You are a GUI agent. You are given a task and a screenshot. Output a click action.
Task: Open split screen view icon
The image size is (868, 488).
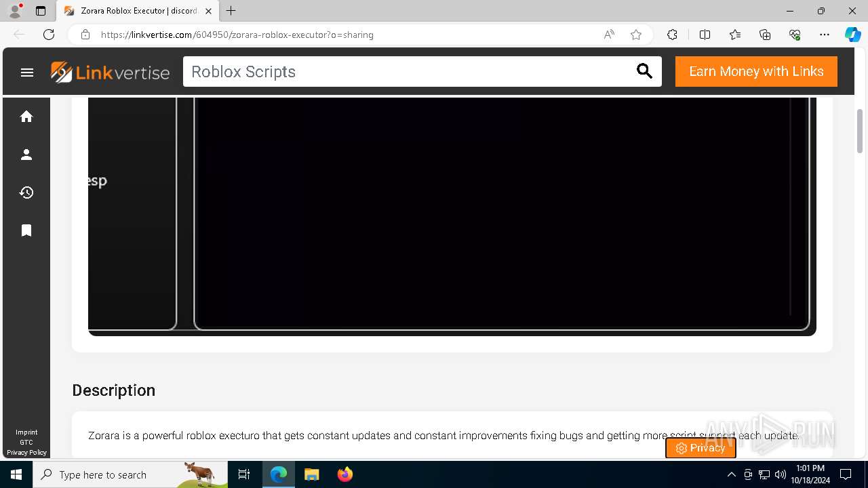(705, 35)
